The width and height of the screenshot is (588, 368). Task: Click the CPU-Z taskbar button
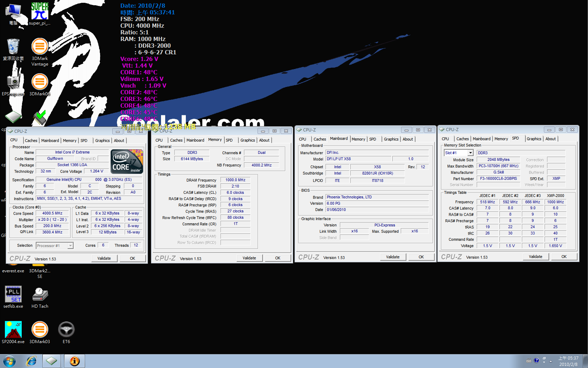(51, 361)
